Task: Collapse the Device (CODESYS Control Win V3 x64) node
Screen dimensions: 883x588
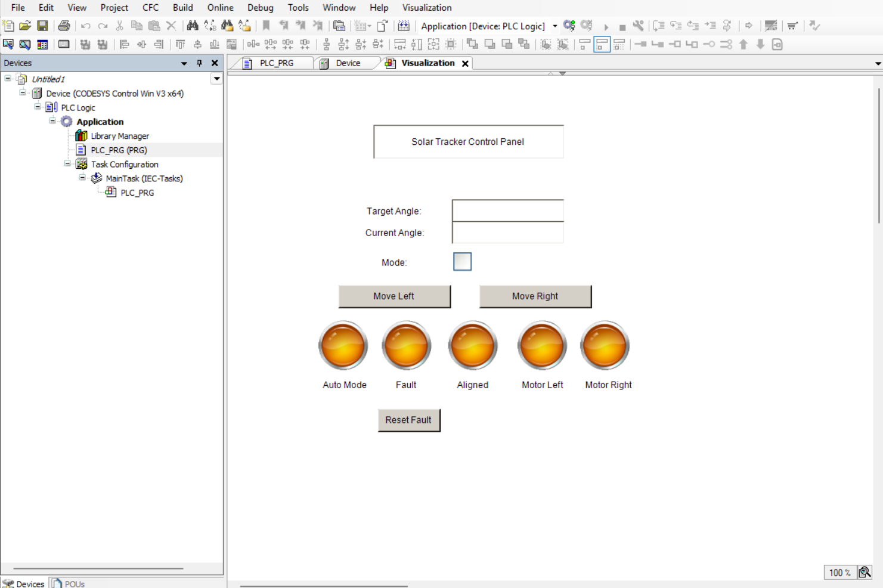Action: tap(23, 93)
